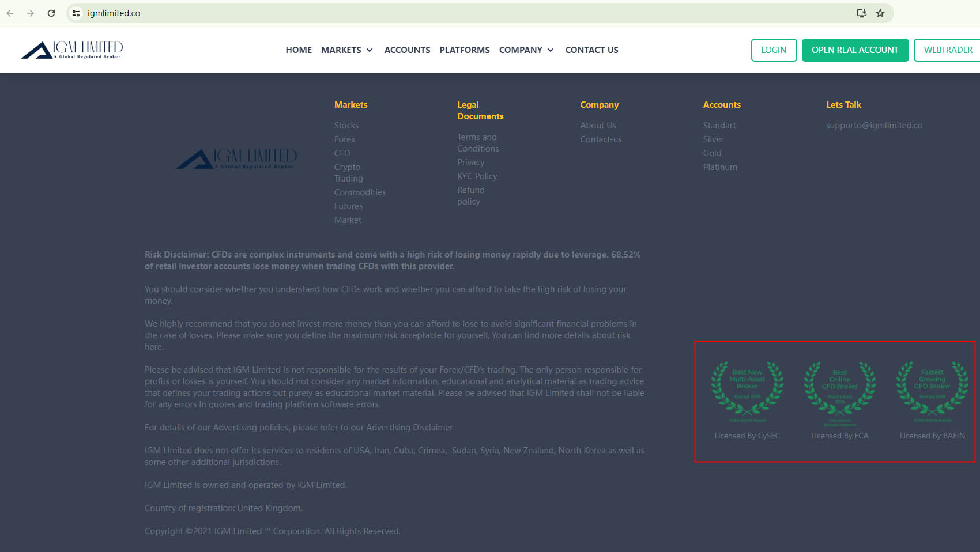
Task: Click the 'Licensed By FCA' text
Action: (x=840, y=436)
